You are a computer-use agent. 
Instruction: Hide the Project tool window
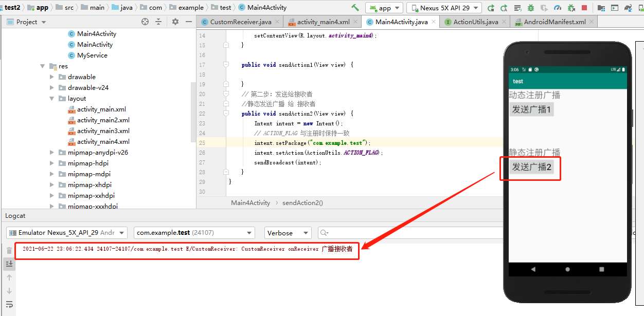[189, 22]
